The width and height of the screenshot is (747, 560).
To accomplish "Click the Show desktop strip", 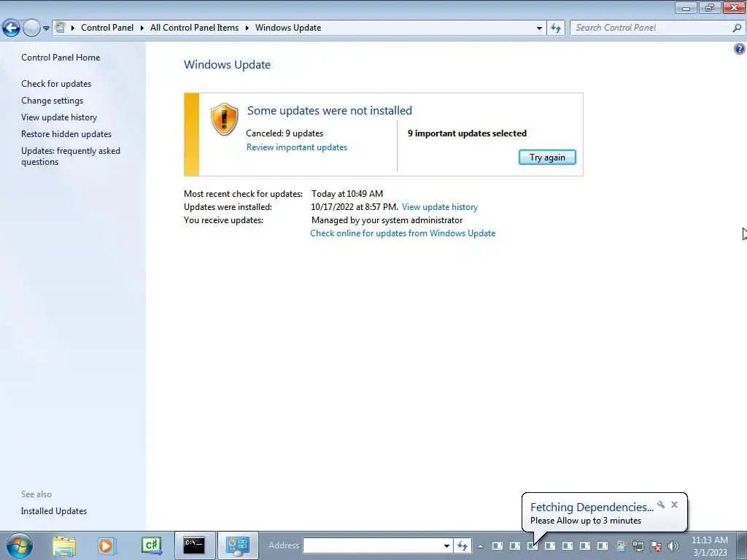I will 742,545.
